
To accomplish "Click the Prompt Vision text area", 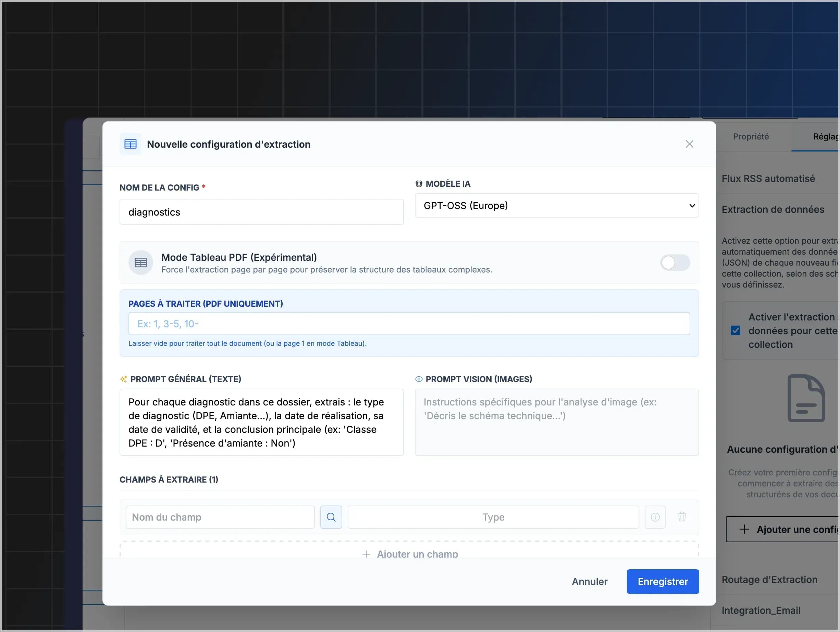I will coord(556,422).
